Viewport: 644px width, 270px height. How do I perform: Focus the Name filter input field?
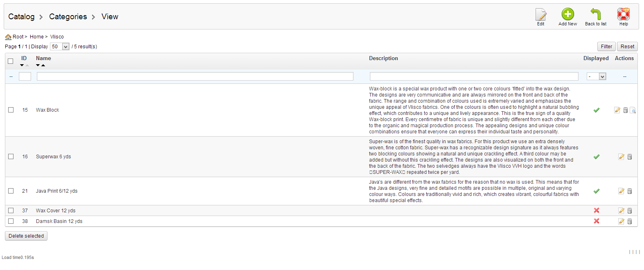(x=195, y=76)
